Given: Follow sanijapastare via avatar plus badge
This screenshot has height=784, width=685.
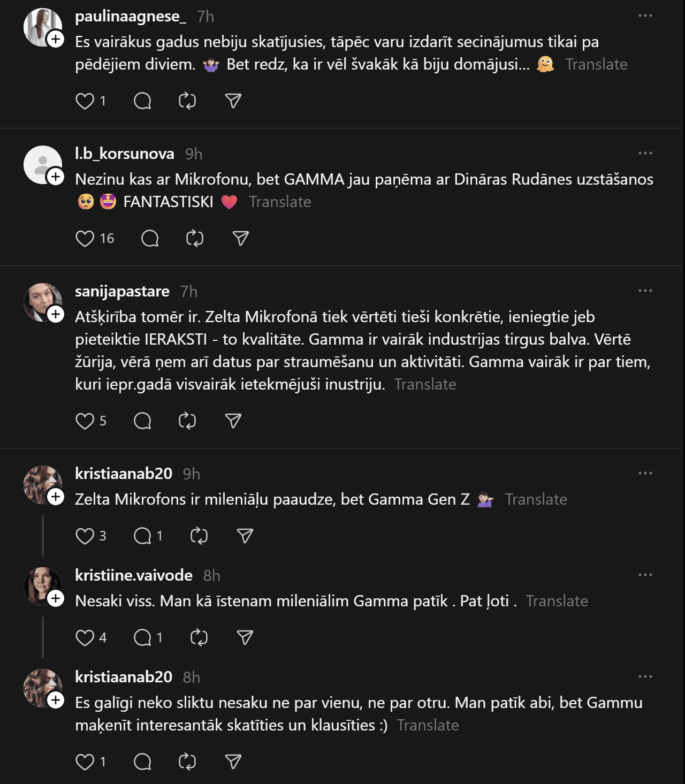Looking at the screenshot, I should coord(56,314).
